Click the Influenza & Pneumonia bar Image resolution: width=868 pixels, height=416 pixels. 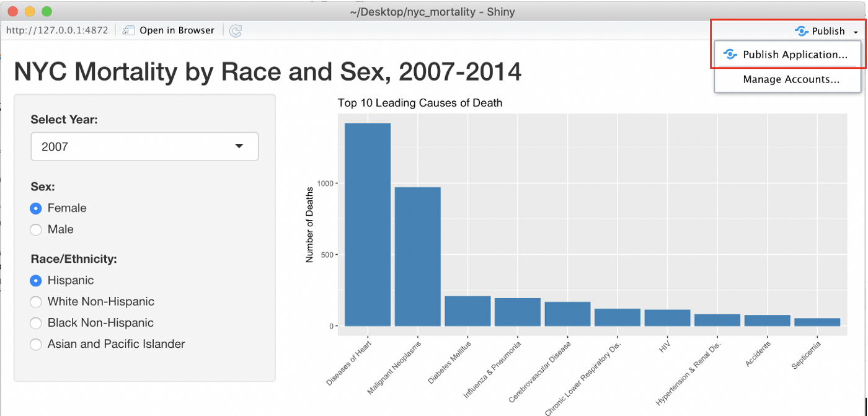pyautogui.click(x=518, y=312)
